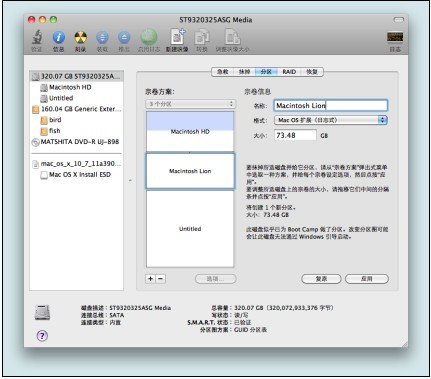This screenshot has width=431, height=379.
Task: Select 160.04 GB Generic External disk
Action: (x=77, y=109)
